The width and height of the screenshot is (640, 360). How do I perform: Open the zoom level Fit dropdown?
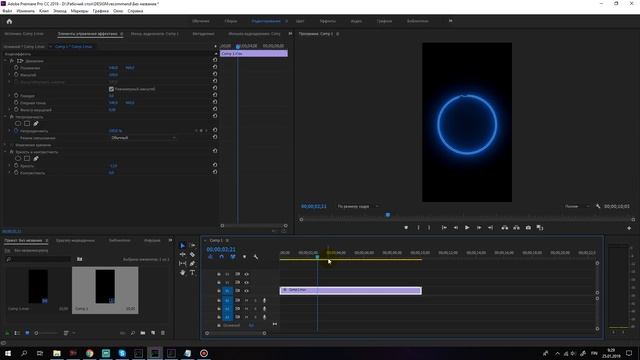click(358, 207)
